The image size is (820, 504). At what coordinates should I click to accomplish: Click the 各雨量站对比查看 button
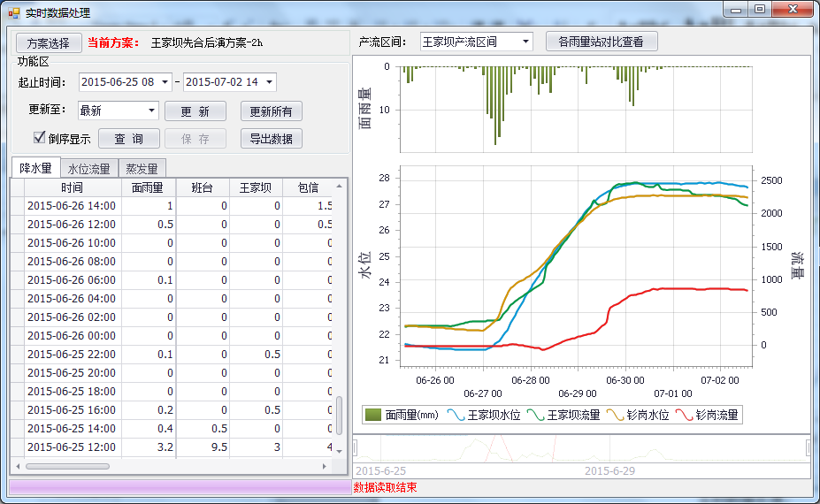coord(602,42)
